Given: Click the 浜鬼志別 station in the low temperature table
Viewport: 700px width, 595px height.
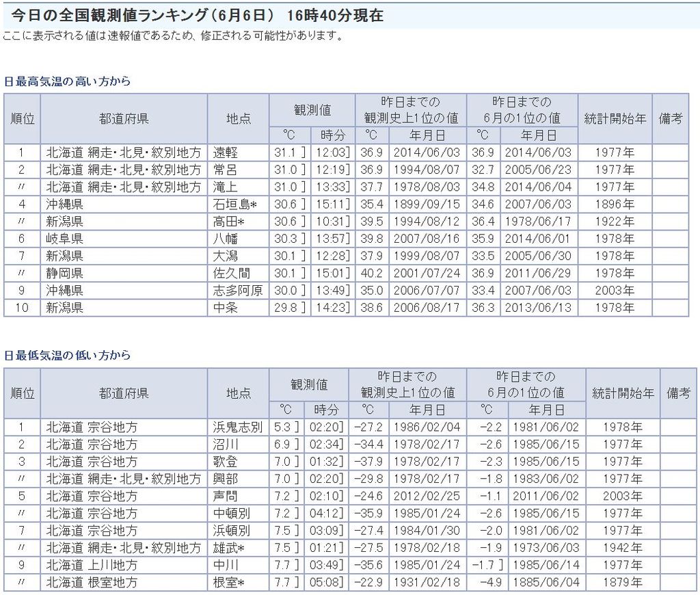Looking at the screenshot, I should 237,427.
